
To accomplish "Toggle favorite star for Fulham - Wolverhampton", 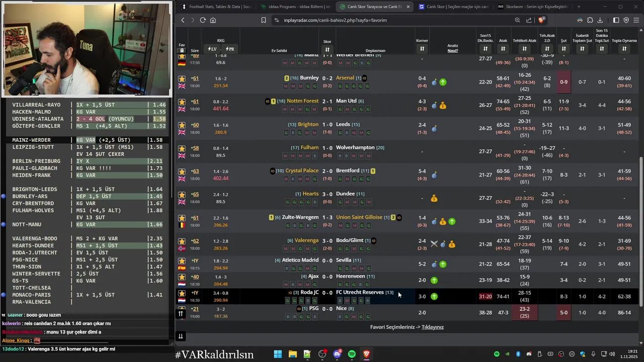I will click(182, 148).
